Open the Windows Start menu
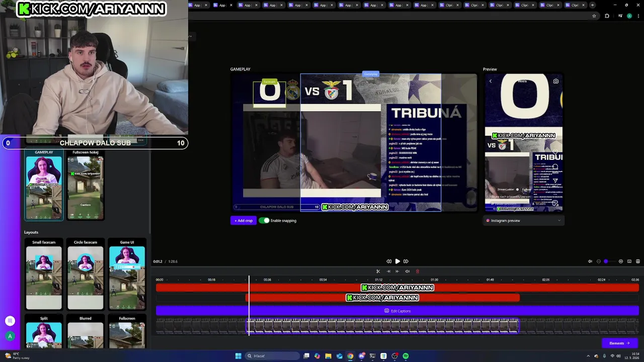 pos(238,356)
